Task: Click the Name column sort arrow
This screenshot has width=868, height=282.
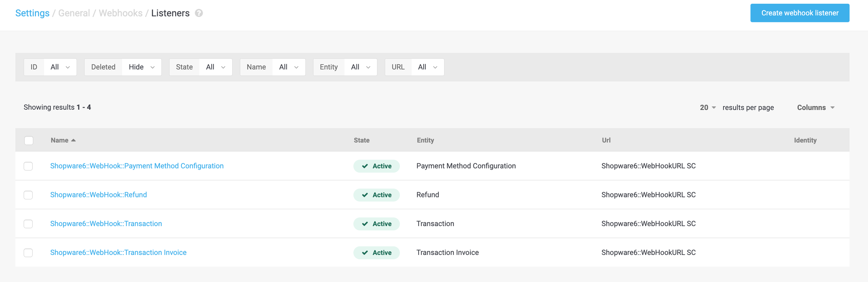Action: click(74, 140)
